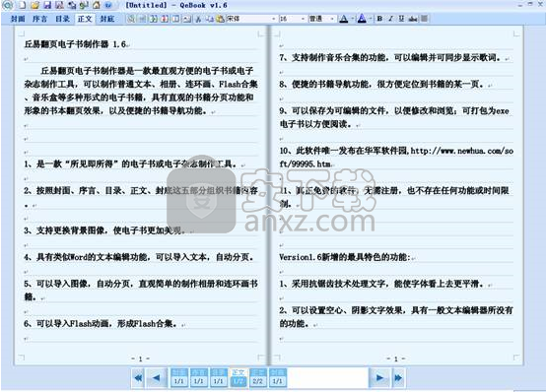Image resolution: width=546 pixels, height=392 pixels.
Task: Click the round blue icon after the home icon
Action: coord(108,5)
